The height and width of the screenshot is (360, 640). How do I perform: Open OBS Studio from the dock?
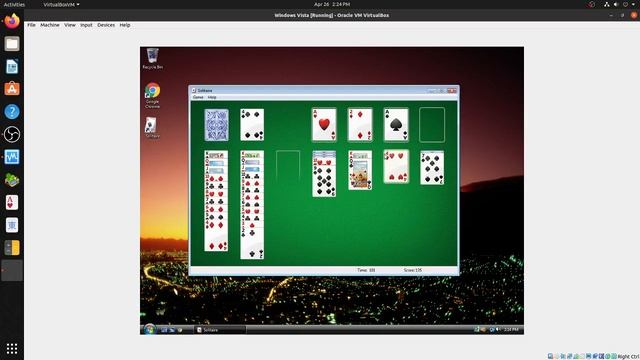(x=12, y=134)
